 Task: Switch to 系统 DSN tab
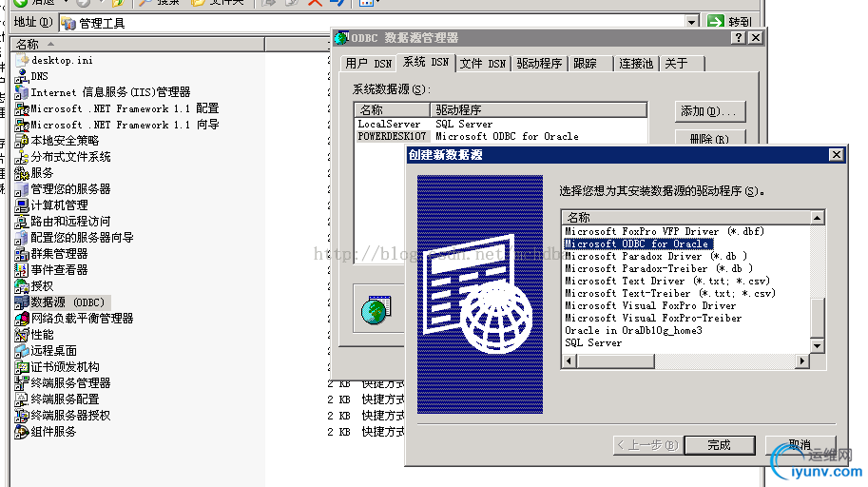click(426, 62)
